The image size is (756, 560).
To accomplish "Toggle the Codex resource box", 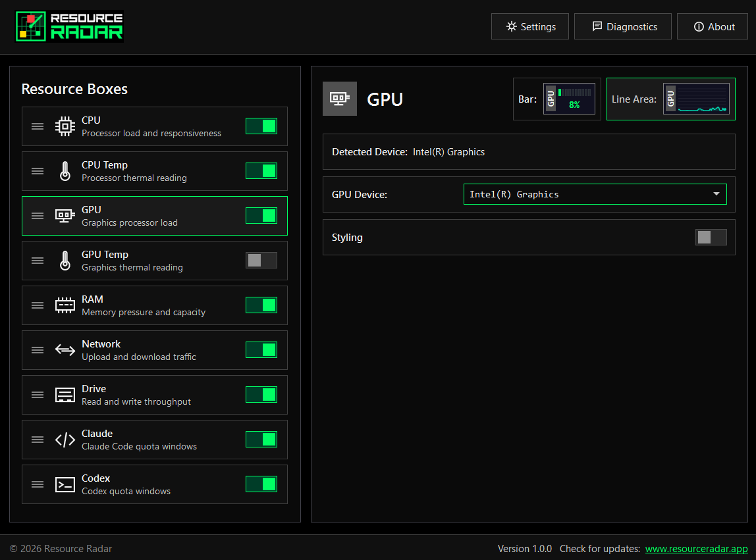I will 261,484.
